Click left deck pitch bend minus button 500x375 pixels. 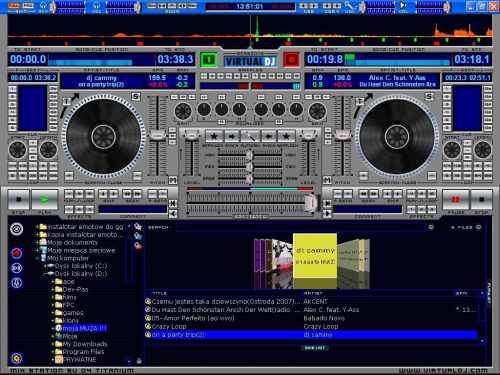point(153,194)
